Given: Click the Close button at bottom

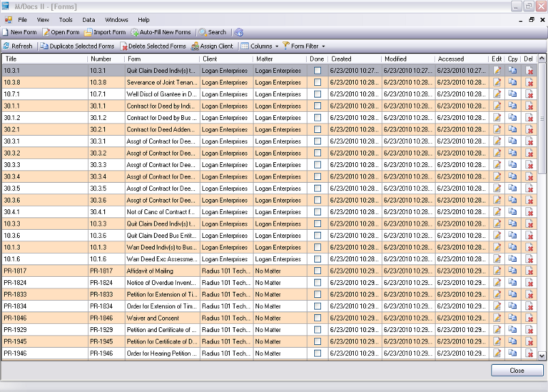Looking at the screenshot, I should tap(517, 370).
